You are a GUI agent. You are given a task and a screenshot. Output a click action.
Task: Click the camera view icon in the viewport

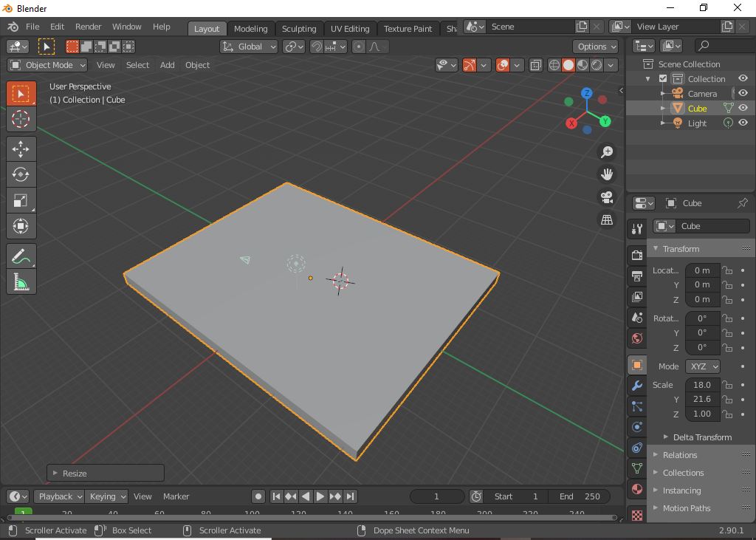click(x=606, y=196)
